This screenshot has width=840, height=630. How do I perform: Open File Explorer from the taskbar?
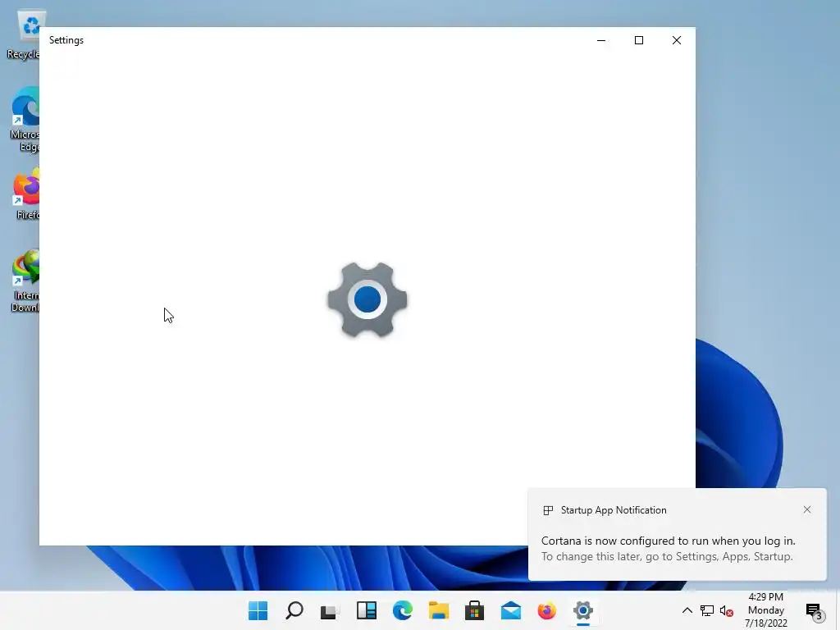coord(439,610)
